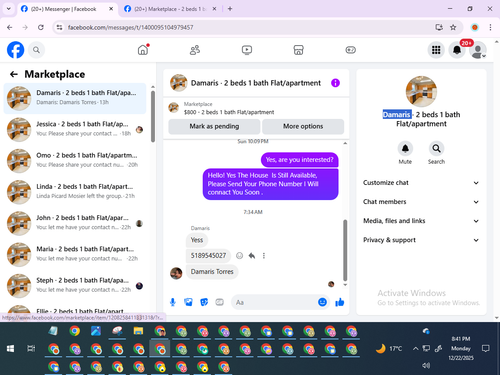Image resolution: width=500 pixels, height=375 pixels.
Task: Expand the Customize chat section
Action: [421, 183]
